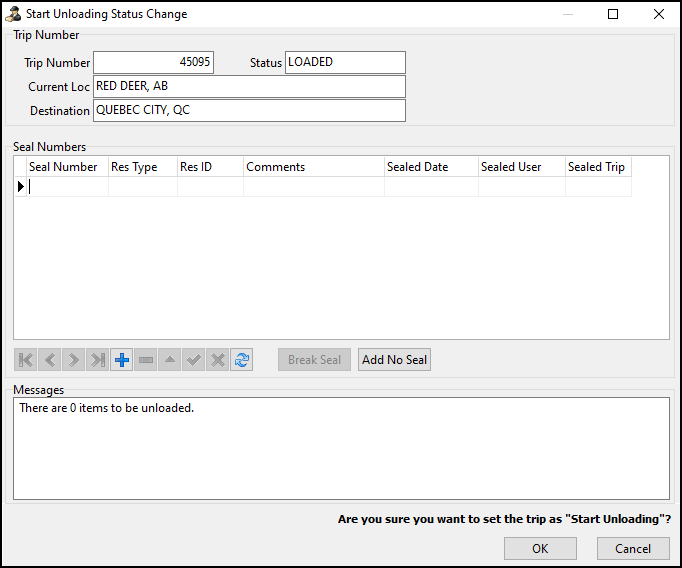Screen dimensions: 682x568
Task: Click the row indicator arrow in grid
Action: pyautogui.click(x=20, y=187)
